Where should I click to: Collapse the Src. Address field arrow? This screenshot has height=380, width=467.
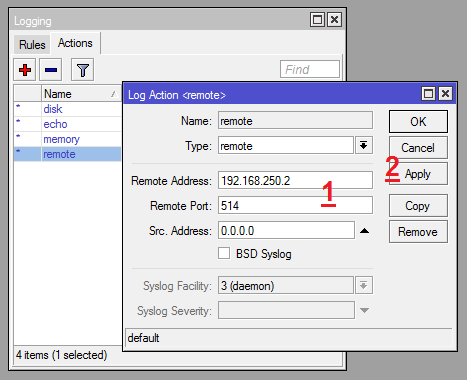point(364,231)
